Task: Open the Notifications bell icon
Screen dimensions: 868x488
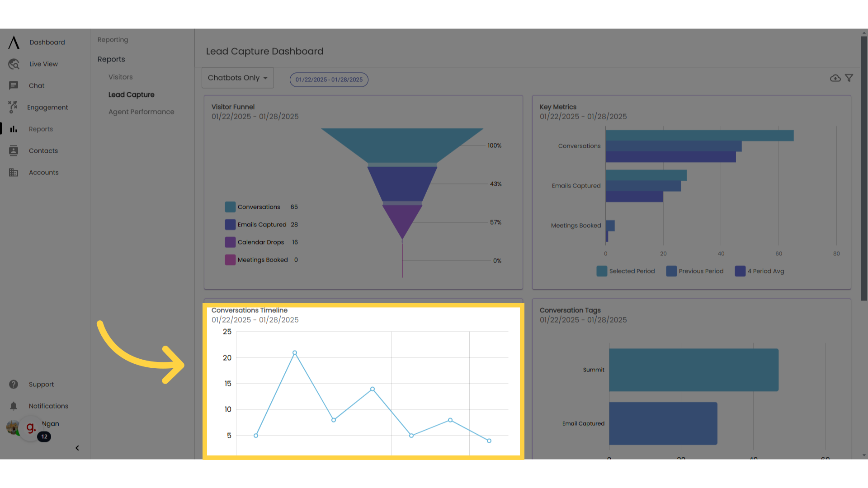Action: tap(14, 406)
